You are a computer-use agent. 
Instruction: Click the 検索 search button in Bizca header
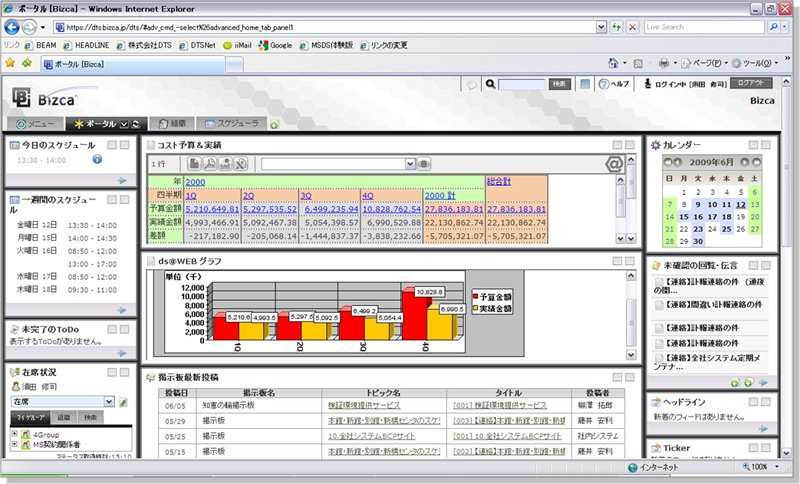point(560,84)
